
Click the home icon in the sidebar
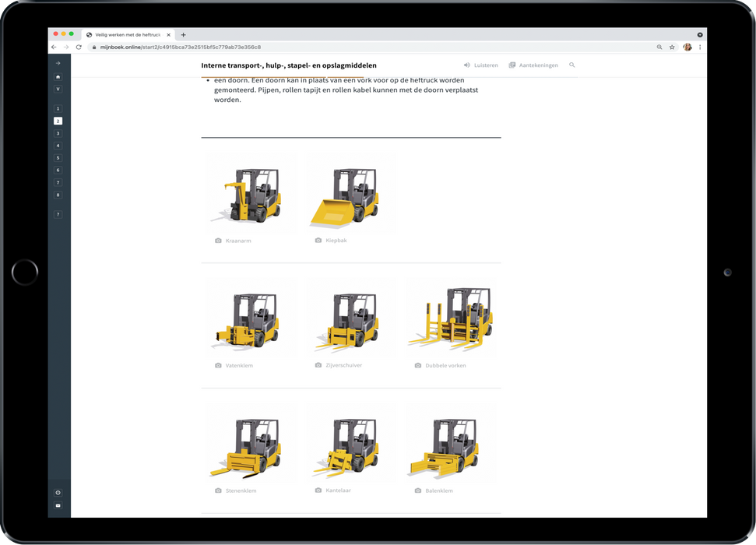point(58,77)
